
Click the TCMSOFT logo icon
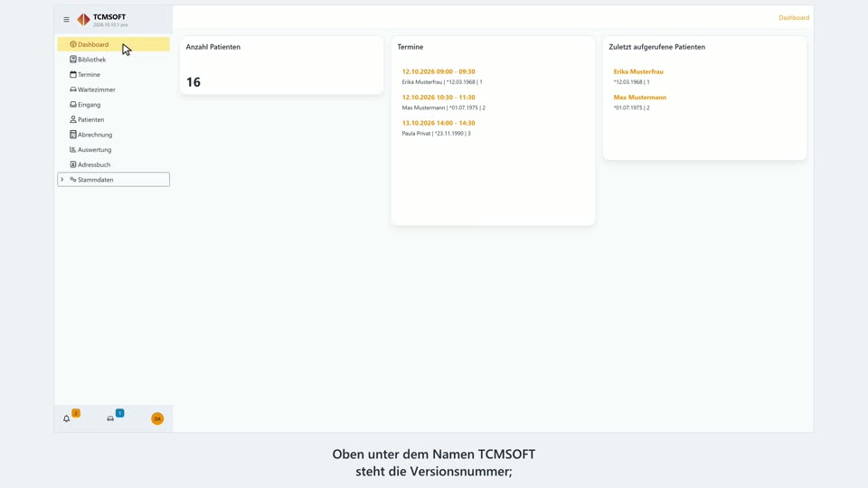click(x=83, y=20)
